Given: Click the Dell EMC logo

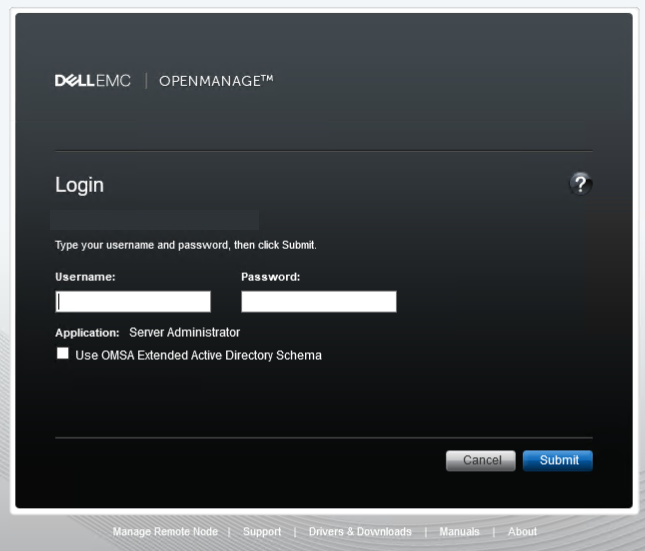Looking at the screenshot, I should pyautogui.click(x=93, y=81).
